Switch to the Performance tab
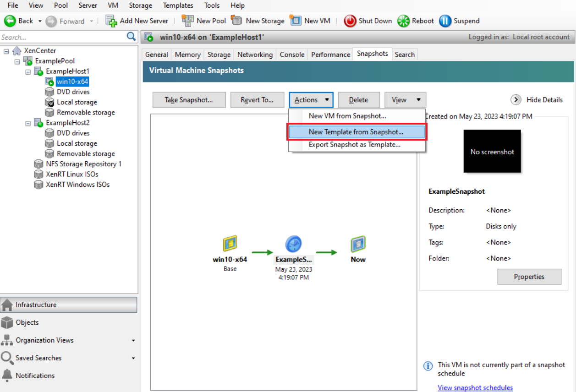Screen dimensions: 576x392 coord(330,54)
